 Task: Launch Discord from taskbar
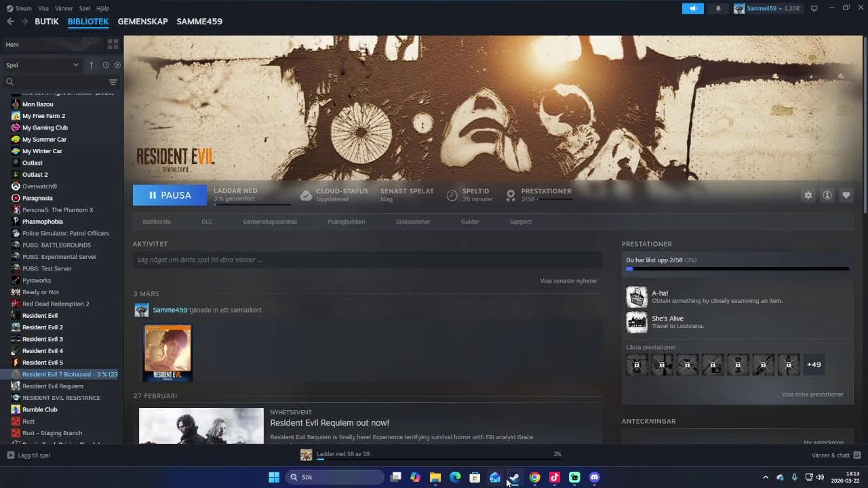click(x=595, y=477)
